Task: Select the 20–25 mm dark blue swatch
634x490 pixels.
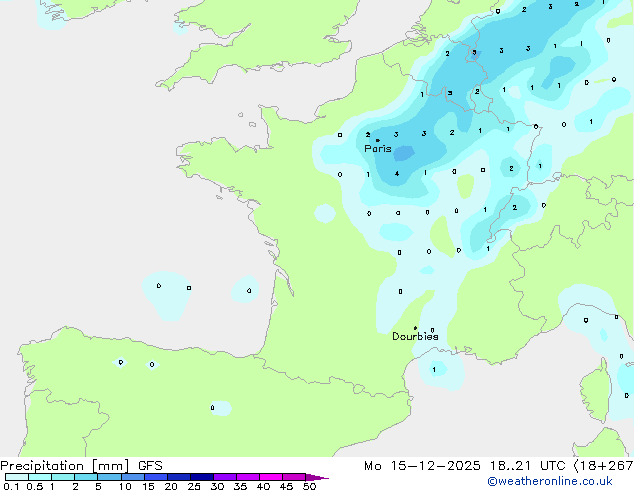Action: click(179, 477)
